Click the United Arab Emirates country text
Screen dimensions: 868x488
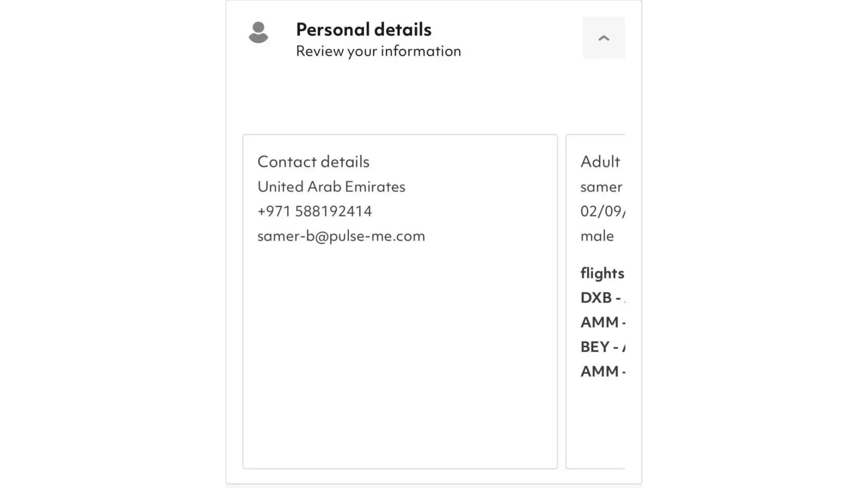tap(331, 187)
